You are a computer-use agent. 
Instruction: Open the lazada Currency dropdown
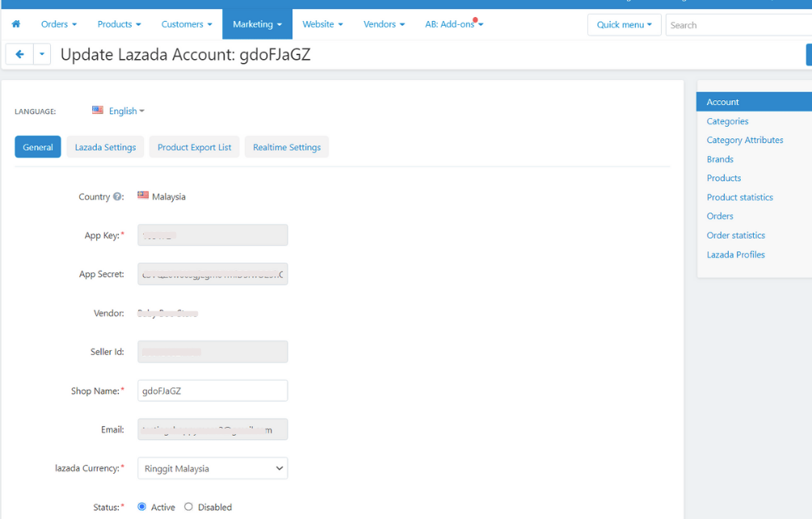[x=212, y=468]
